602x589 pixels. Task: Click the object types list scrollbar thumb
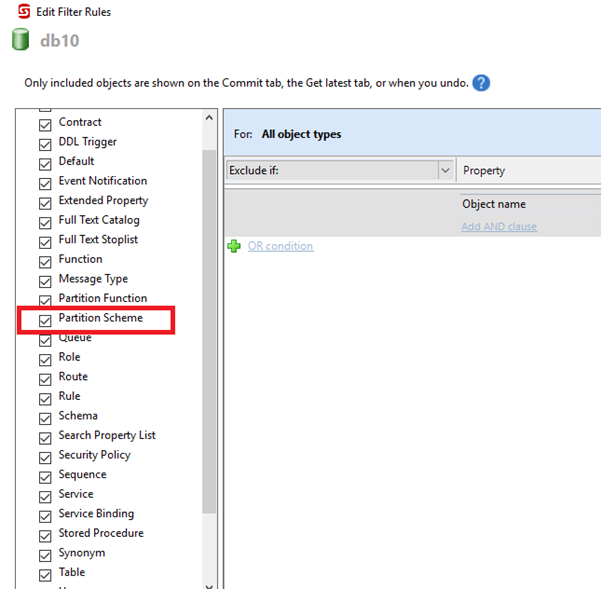click(x=209, y=330)
